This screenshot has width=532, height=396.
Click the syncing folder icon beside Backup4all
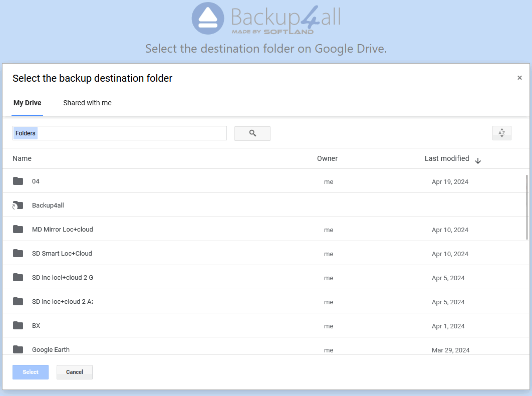tap(18, 205)
